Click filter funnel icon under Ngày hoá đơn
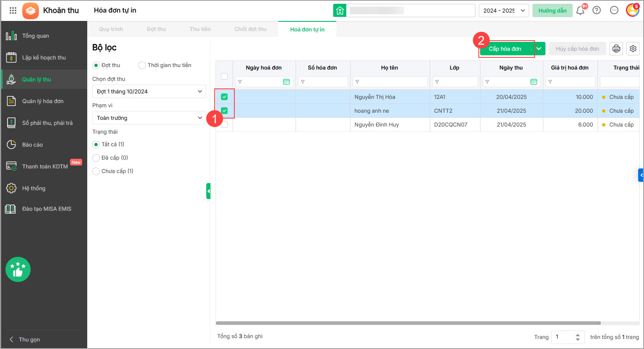The image size is (644, 349). pyautogui.click(x=240, y=82)
